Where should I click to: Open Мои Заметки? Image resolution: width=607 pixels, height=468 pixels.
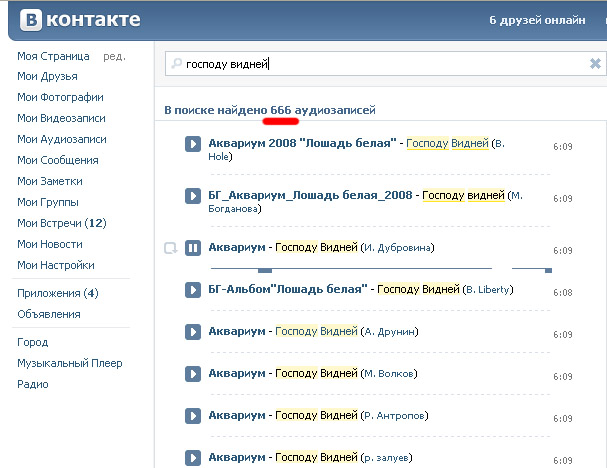tap(50, 181)
